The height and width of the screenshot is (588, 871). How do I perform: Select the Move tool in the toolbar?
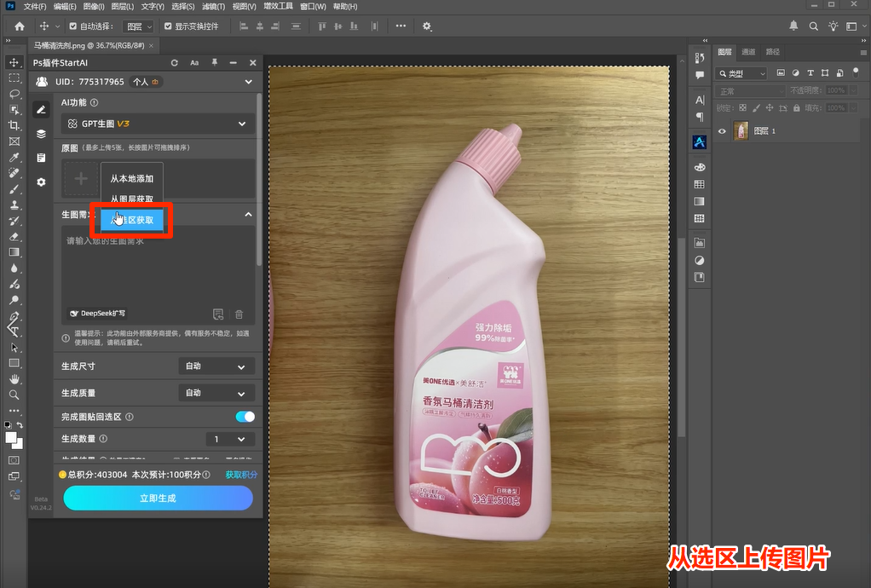14,62
